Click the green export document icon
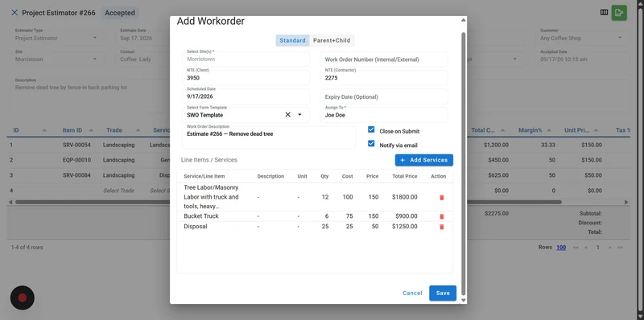Screen dimensions: 644x320 pos(619,12)
